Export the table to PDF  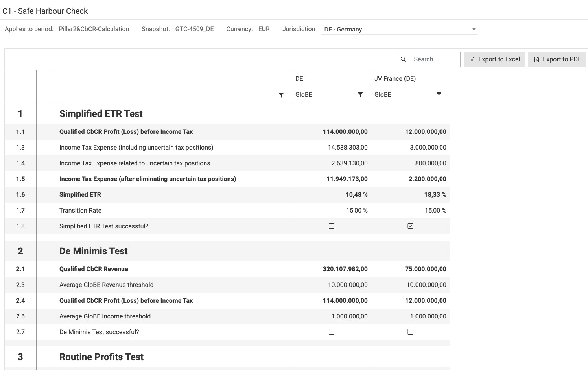(x=557, y=59)
